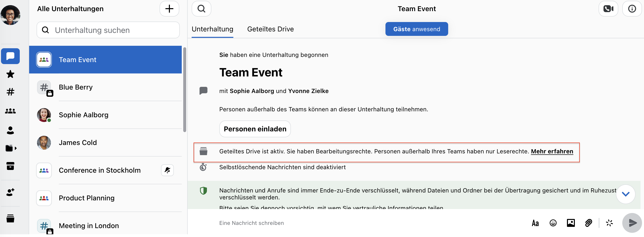This screenshot has width=644, height=237.
Task: Switch to Geteiltes Drive tab
Action: pyautogui.click(x=270, y=29)
